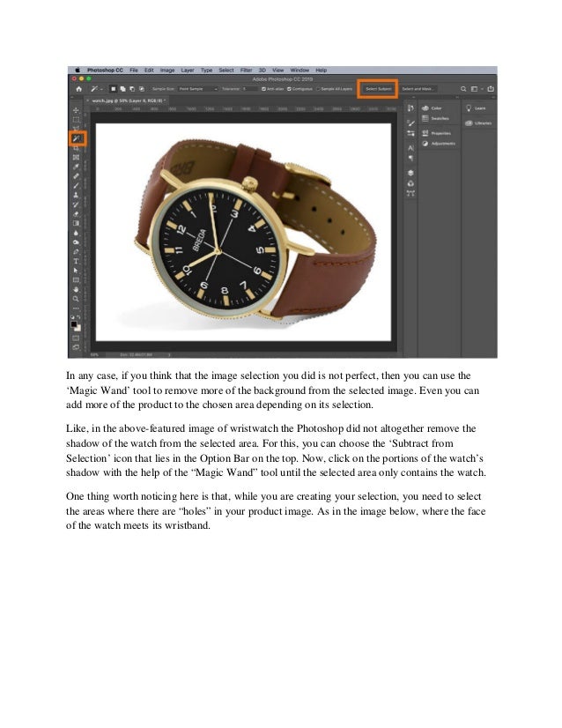562x728 pixels.
Task: Open the Apple menu
Action: pos(78,71)
